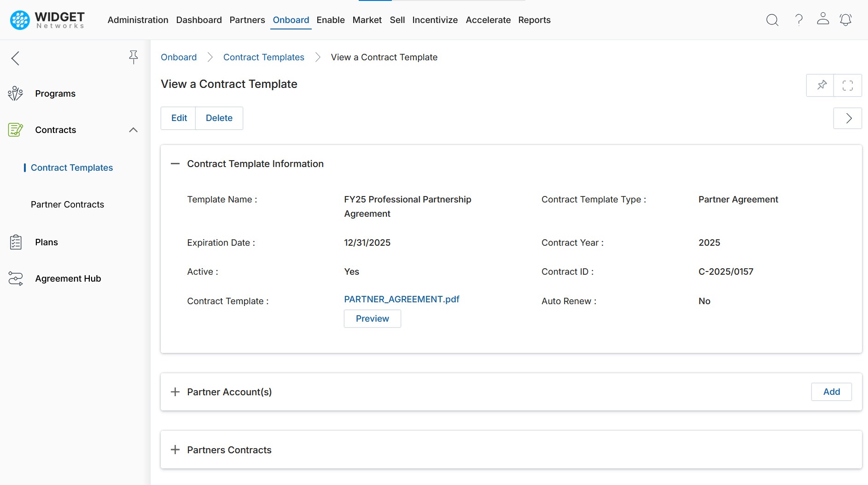Preview the contract template file
The image size is (868, 485).
[x=372, y=318]
